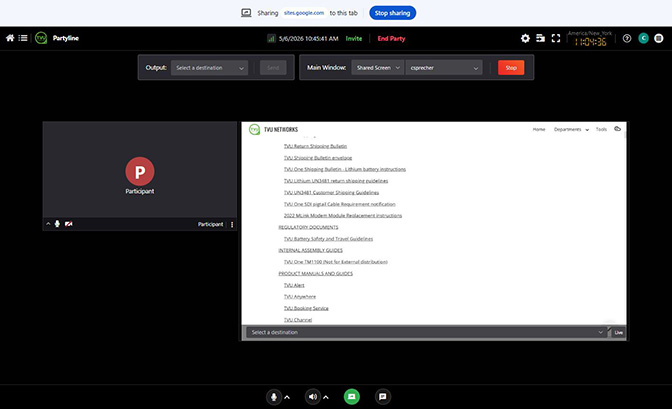The height and width of the screenshot is (409, 672).
Task: Open TVU Lithium UN3481 return shipping guidelines
Action: [336, 181]
